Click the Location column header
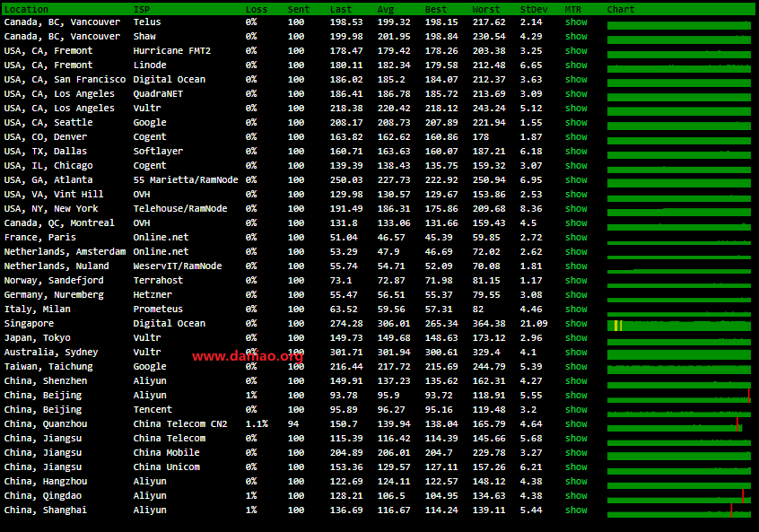The height and width of the screenshot is (532, 759). point(26,9)
